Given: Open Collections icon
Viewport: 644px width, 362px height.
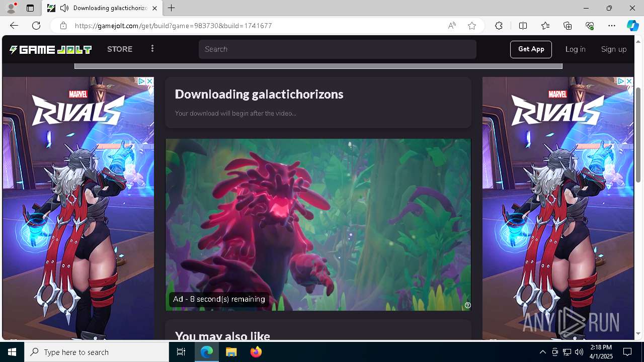Looking at the screenshot, I should [x=568, y=26].
